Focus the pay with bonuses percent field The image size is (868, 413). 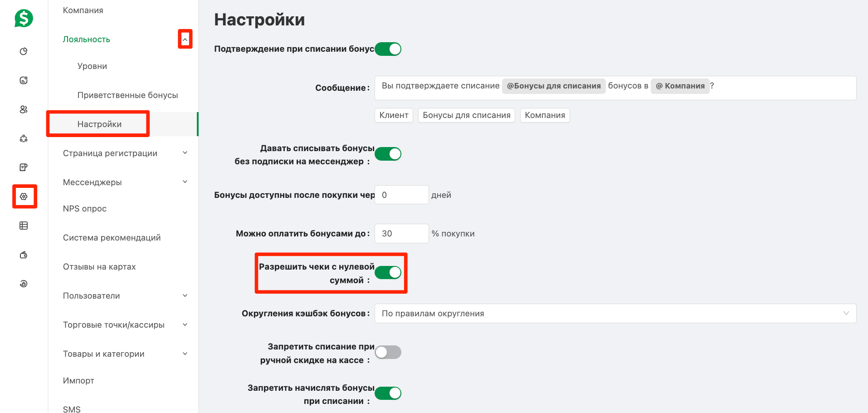pyautogui.click(x=402, y=233)
